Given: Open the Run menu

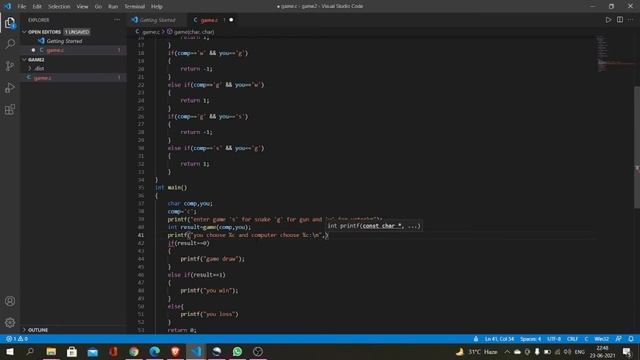Looking at the screenshot, I should click(x=113, y=7).
